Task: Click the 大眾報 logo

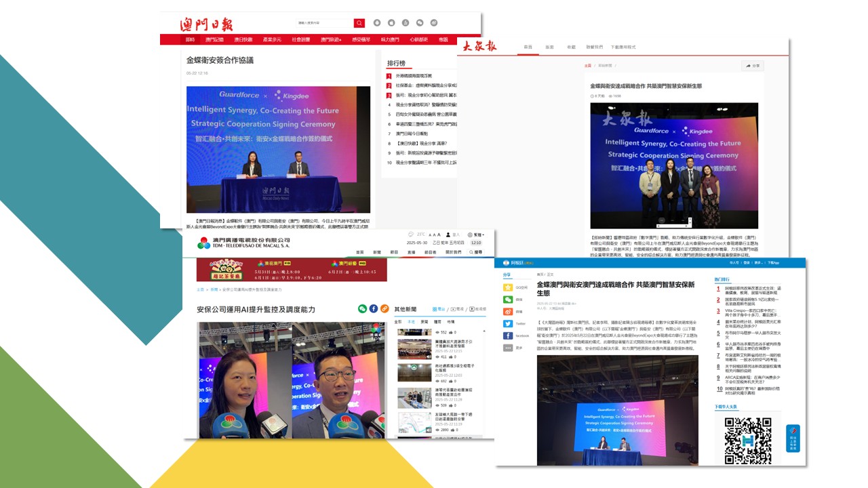Action: tap(480, 46)
